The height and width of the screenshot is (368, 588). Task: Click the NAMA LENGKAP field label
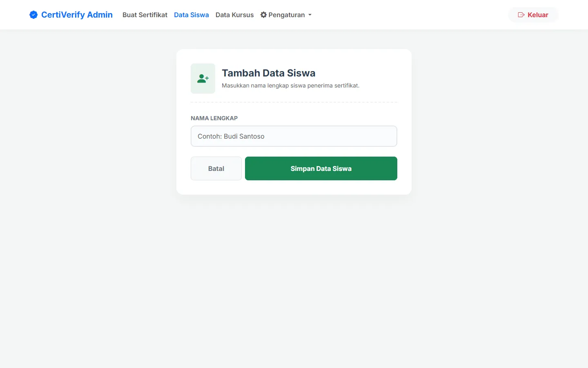(214, 118)
